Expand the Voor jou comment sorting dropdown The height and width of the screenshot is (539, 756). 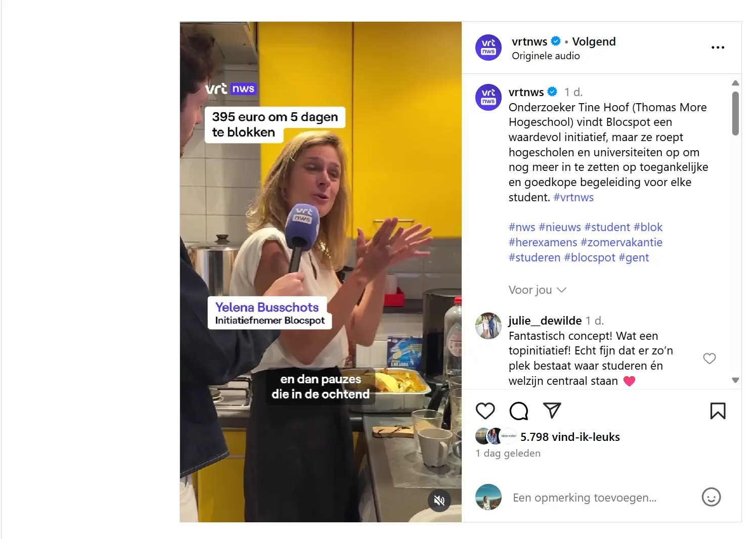537,290
